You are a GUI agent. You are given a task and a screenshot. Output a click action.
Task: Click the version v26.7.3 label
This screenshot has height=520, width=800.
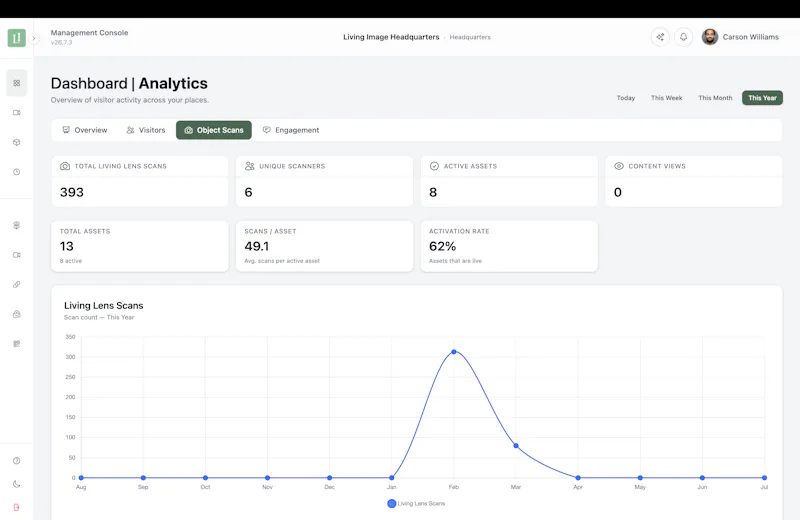click(61, 42)
